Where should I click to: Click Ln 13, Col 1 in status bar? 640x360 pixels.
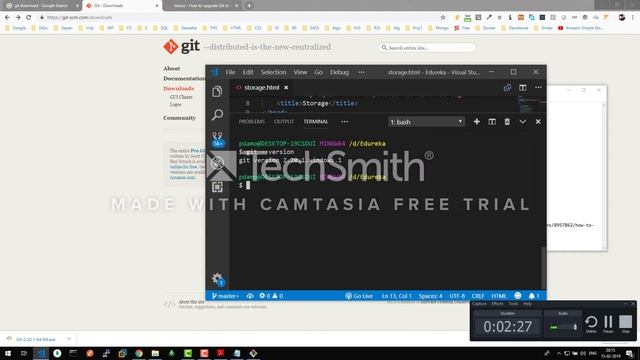click(396, 296)
